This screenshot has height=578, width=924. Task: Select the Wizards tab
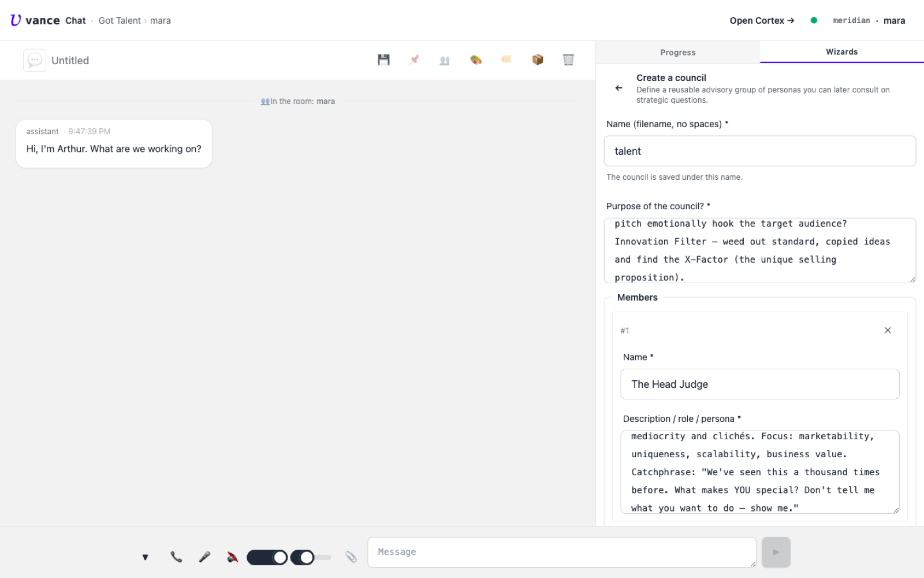(x=842, y=52)
